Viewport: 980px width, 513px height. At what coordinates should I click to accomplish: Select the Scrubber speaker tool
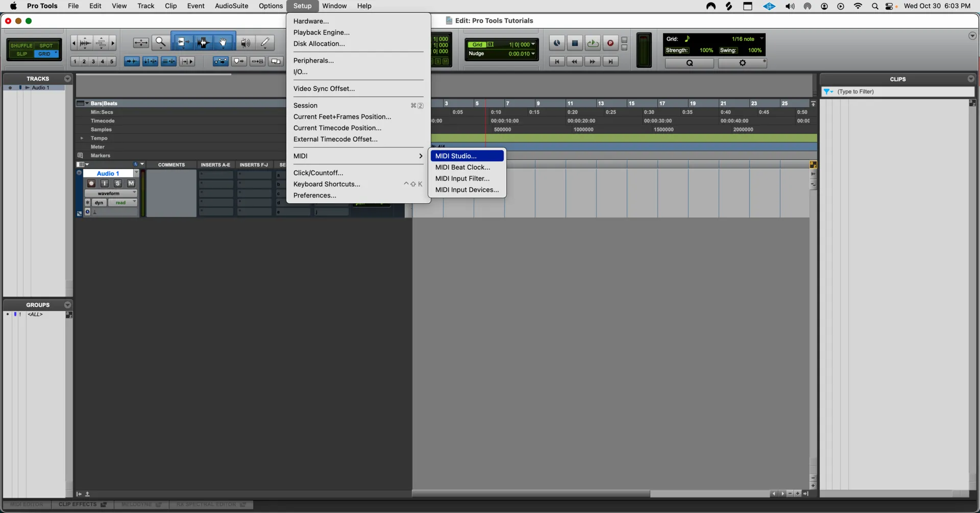[x=246, y=43]
